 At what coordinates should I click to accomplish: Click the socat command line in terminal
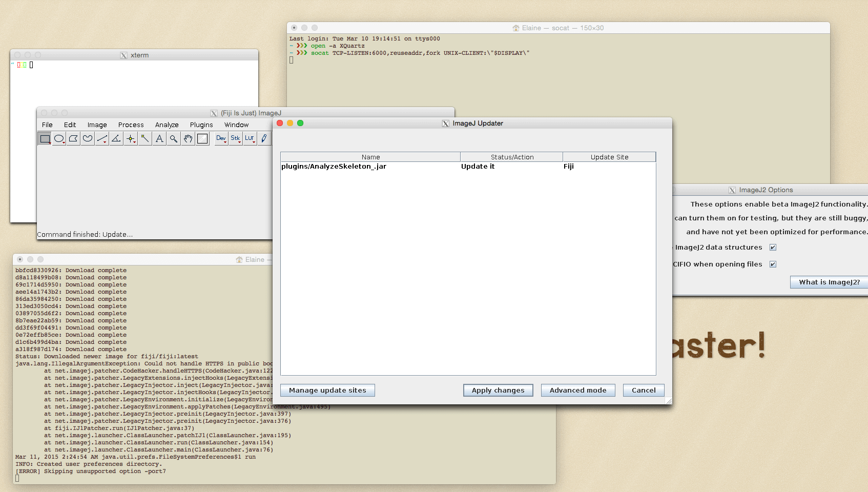[420, 53]
